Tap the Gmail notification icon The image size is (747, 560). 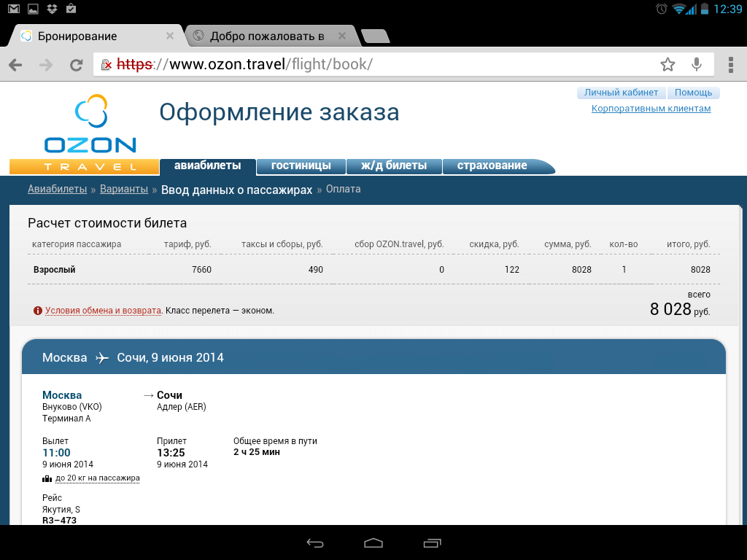pyautogui.click(x=13, y=9)
